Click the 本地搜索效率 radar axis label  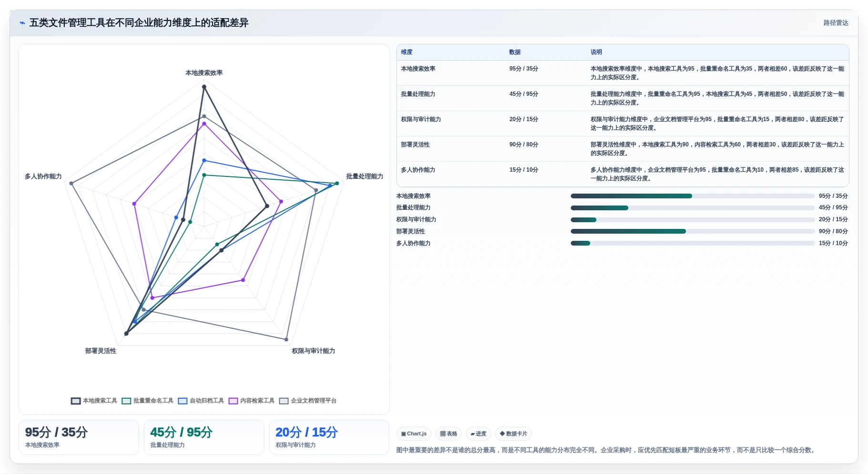[x=204, y=73]
